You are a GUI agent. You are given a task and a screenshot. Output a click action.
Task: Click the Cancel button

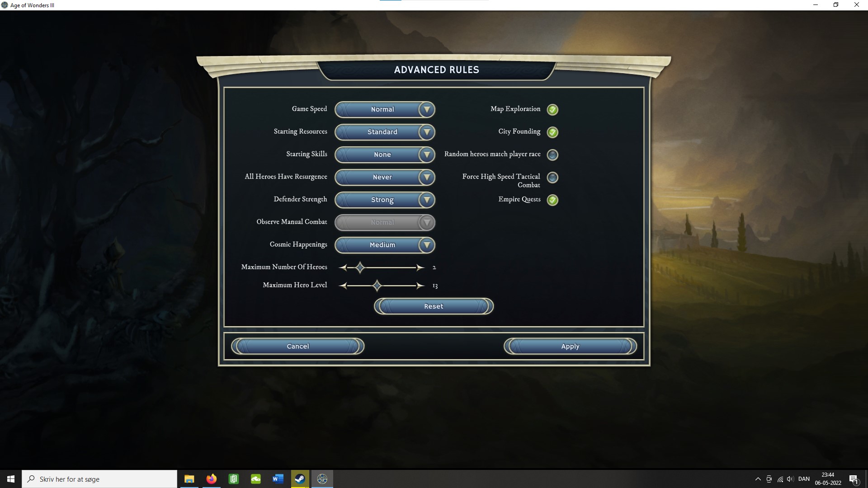[x=298, y=346]
